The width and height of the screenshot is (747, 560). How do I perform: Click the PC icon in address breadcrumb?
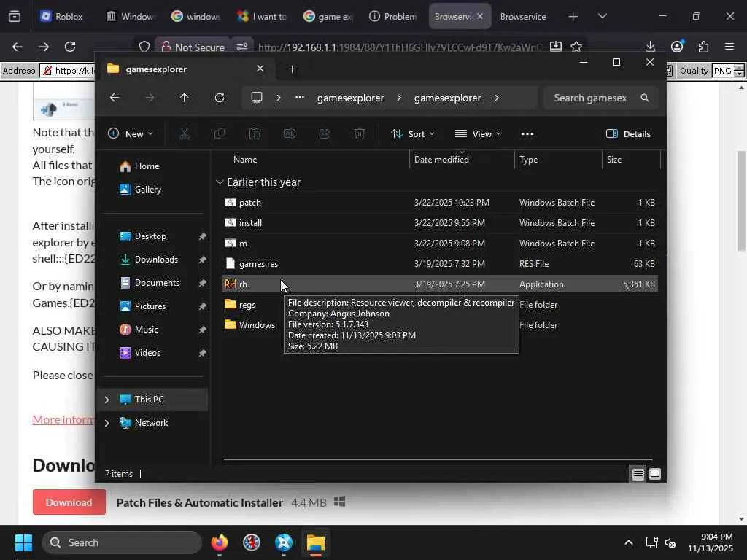click(257, 98)
